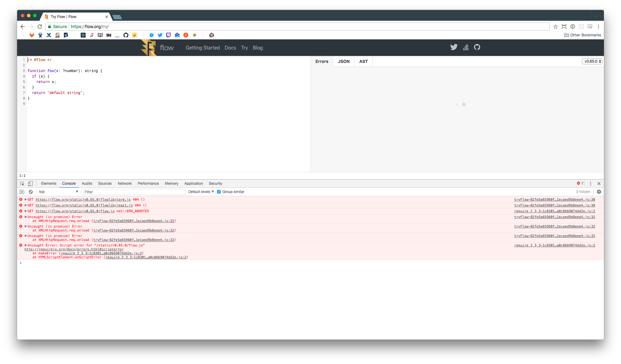Image resolution: width=621 pixels, height=364 pixels.
Task: Select the inspect element picker icon
Action: pyautogui.click(x=22, y=184)
